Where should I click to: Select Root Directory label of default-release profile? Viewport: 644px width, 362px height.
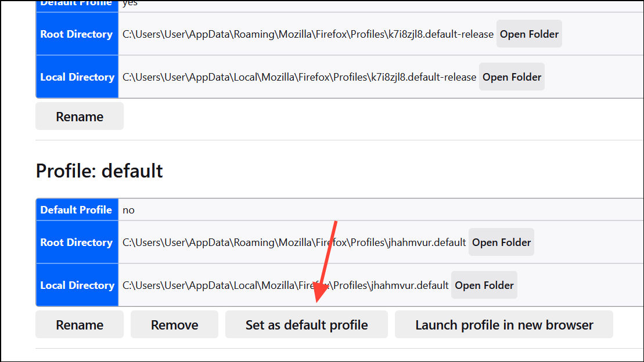tap(77, 34)
